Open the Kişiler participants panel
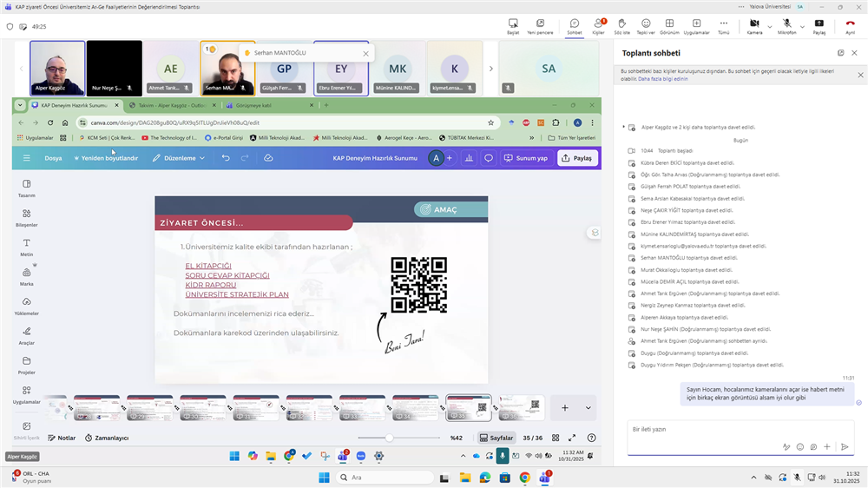 click(x=598, y=25)
